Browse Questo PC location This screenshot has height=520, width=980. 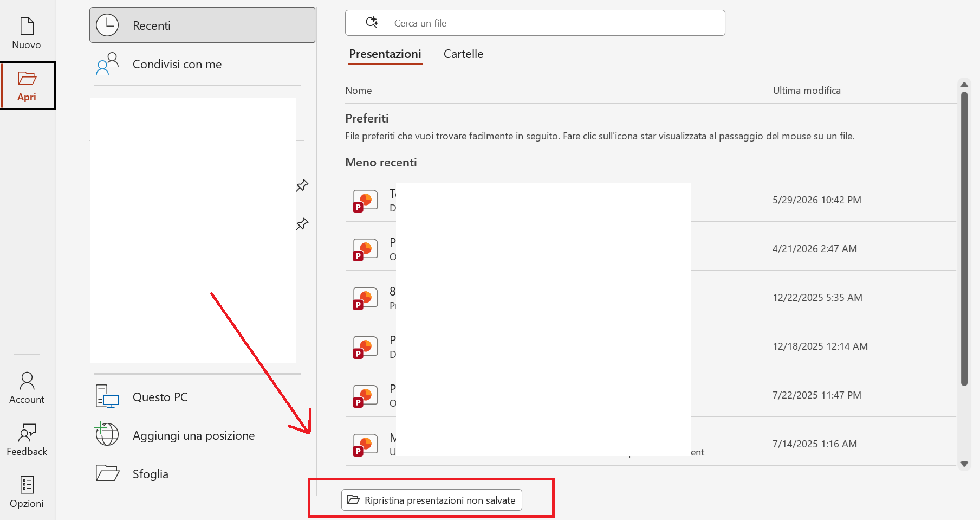pos(202,397)
